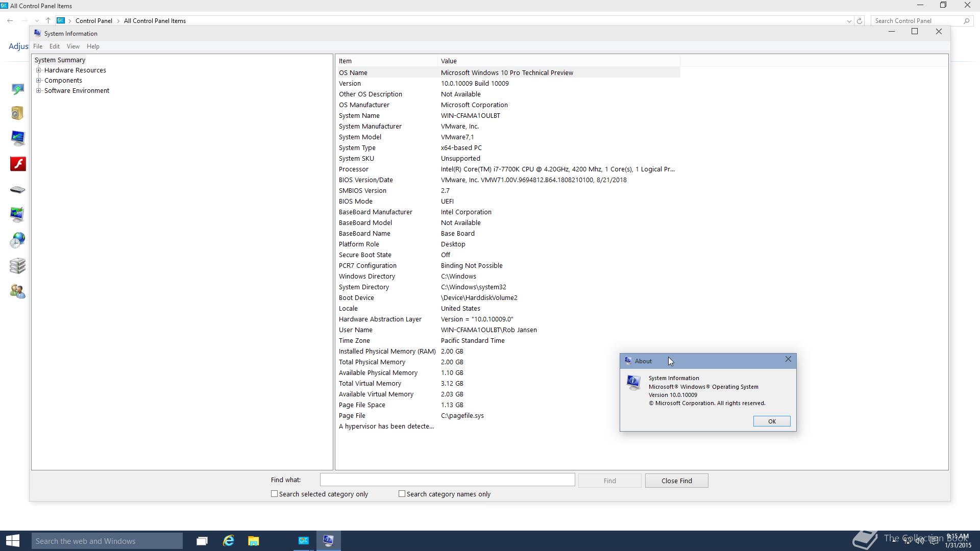Click the taskbar network icon
Viewport: 980px width, 551px height.
tap(908, 541)
